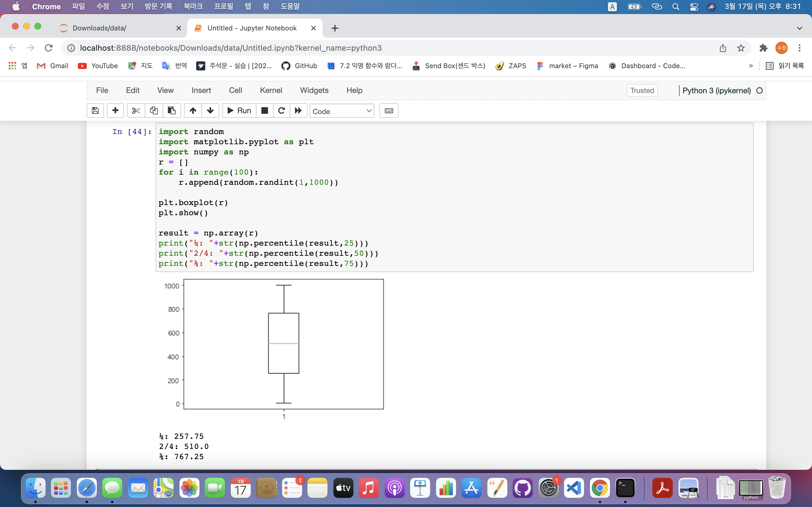Viewport: 812px width, 507px height.
Task: Expand the Chrome tab search chevron
Action: [x=799, y=28]
